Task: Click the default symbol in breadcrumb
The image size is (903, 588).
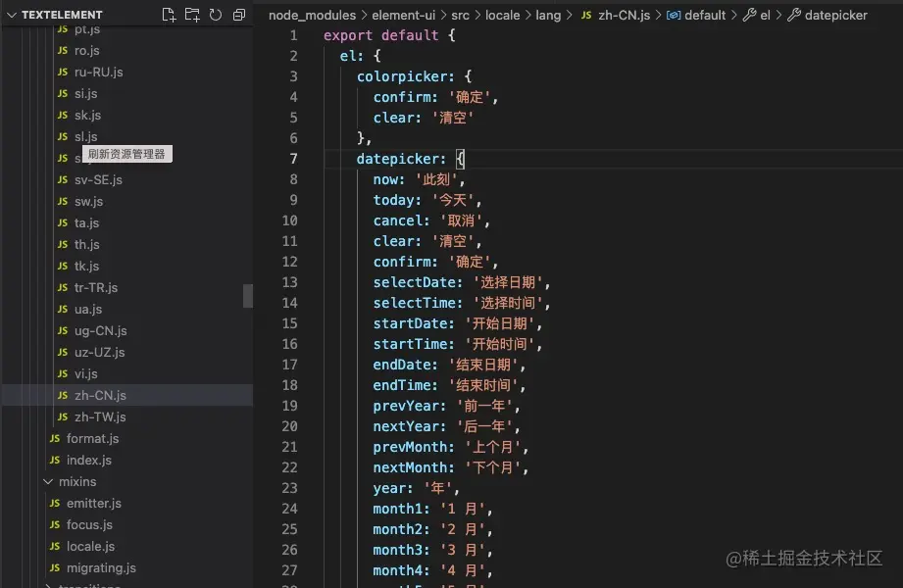Action: (x=704, y=15)
